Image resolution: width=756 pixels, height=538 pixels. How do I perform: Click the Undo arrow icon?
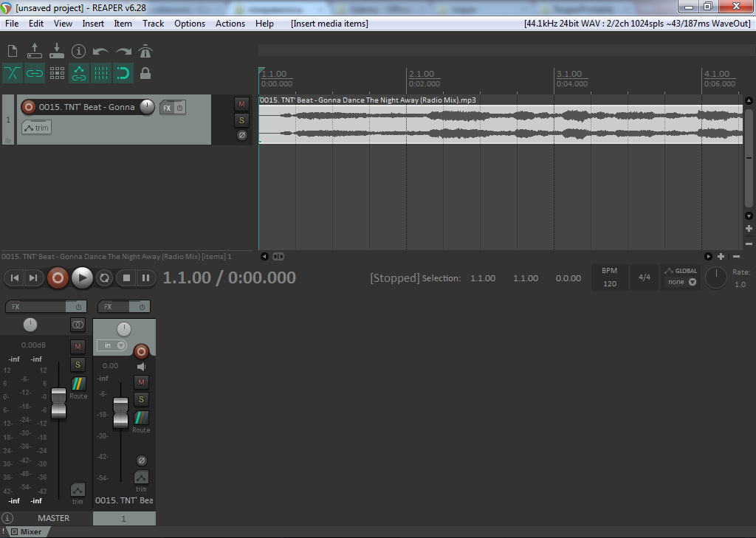[x=101, y=51]
